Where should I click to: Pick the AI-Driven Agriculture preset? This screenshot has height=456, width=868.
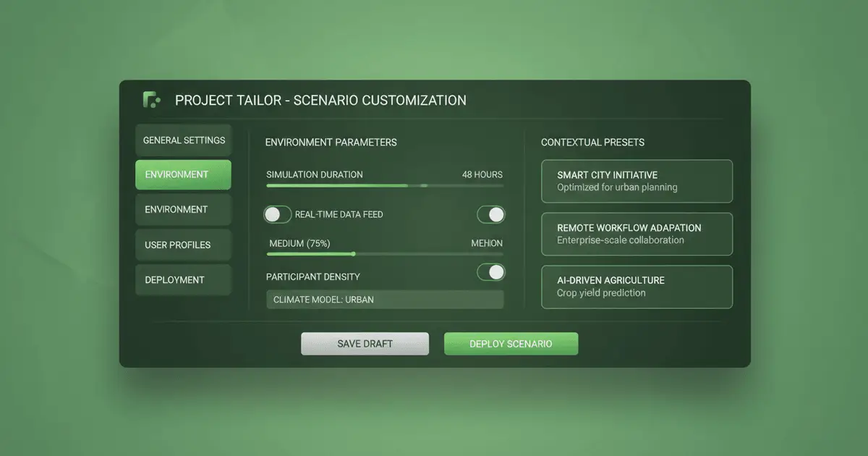pyautogui.click(x=637, y=287)
